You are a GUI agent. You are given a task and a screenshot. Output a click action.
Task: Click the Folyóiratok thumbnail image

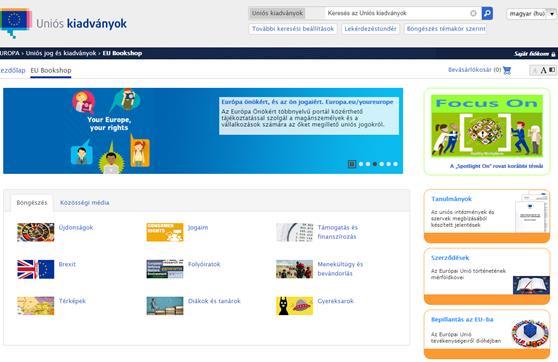pyautogui.click(x=165, y=269)
